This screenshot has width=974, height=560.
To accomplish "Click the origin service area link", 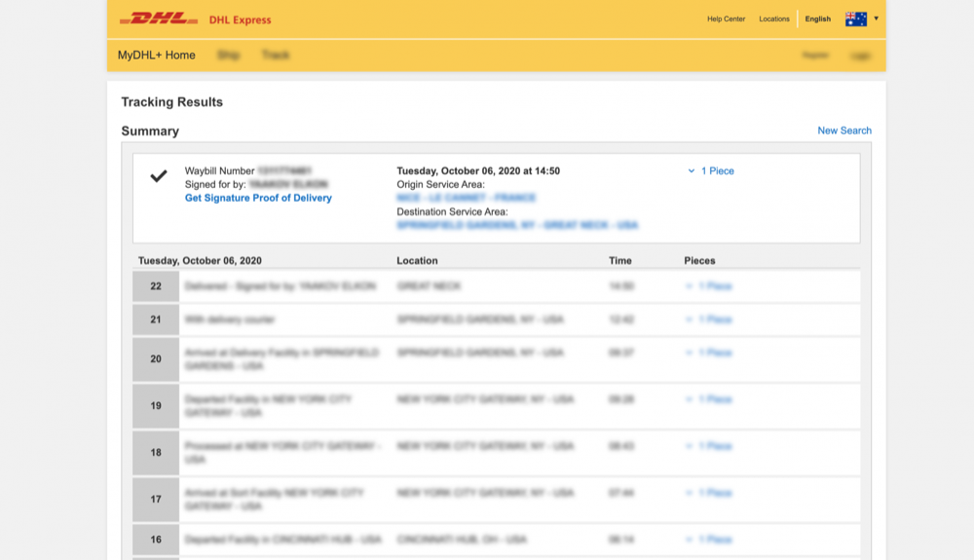I will pyautogui.click(x=466, y=198).
